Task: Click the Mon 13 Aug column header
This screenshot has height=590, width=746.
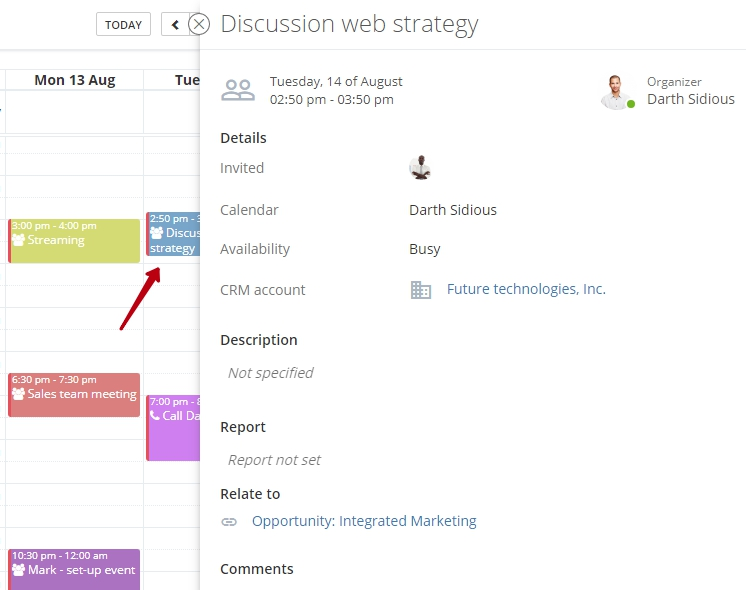Action: [75, 80]
